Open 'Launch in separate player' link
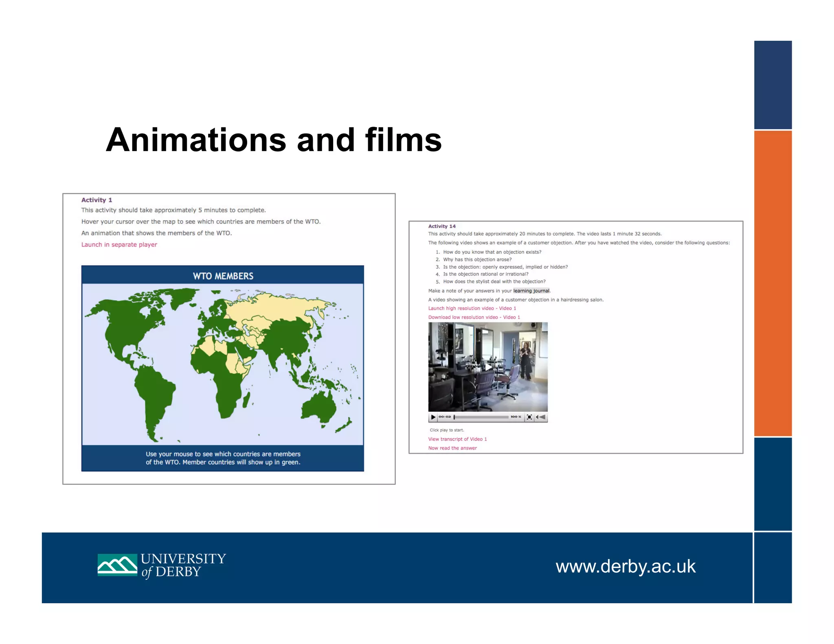Image resolution: width=834 pixels, height=644 pixels. (x=119, y=245)
